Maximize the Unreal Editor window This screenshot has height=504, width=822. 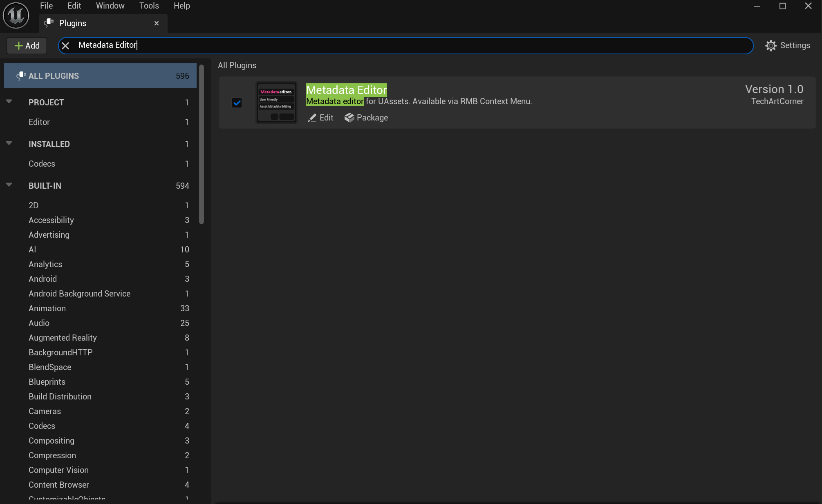tap(782, 6)
